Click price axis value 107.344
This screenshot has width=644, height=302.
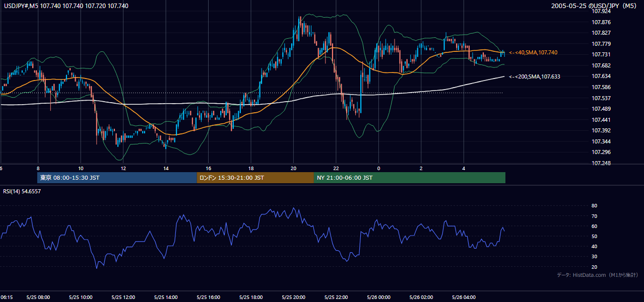[x=602, y=141]
